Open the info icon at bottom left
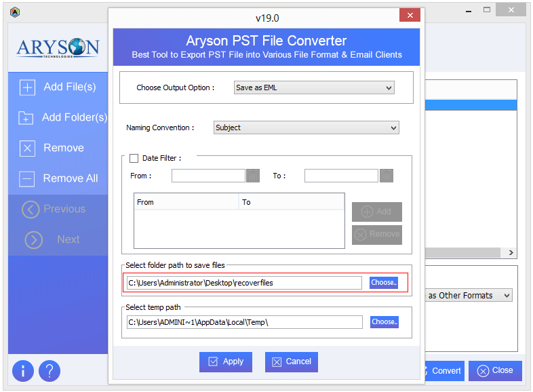 point(23,370)
